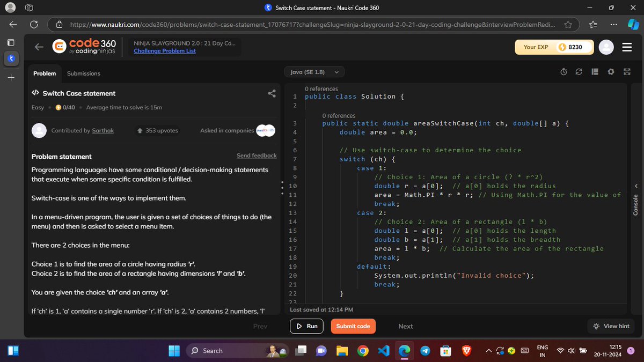
Task: Open the user profile avatar
Action: coord(606,47)
